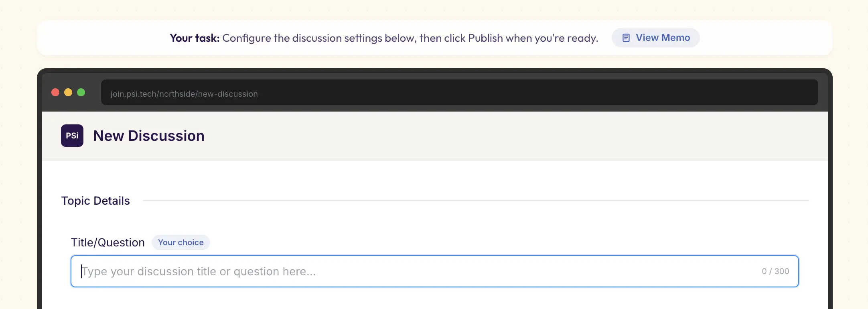868x309 pixels.
Task: Click the purple PSi logo icon
Action: [x=72, y=136]
